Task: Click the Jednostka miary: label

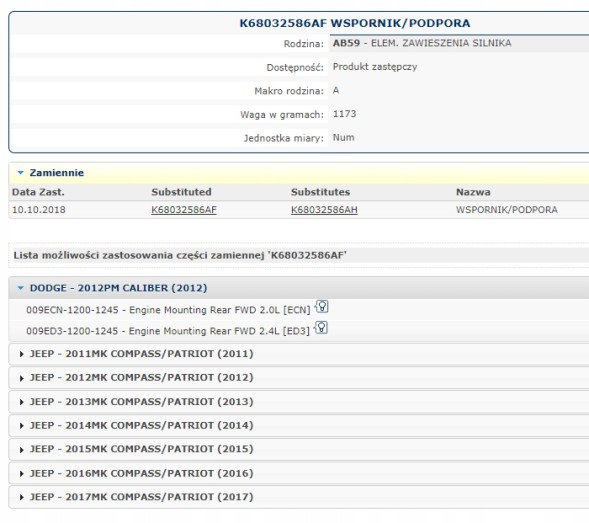Action: (284, 138)
